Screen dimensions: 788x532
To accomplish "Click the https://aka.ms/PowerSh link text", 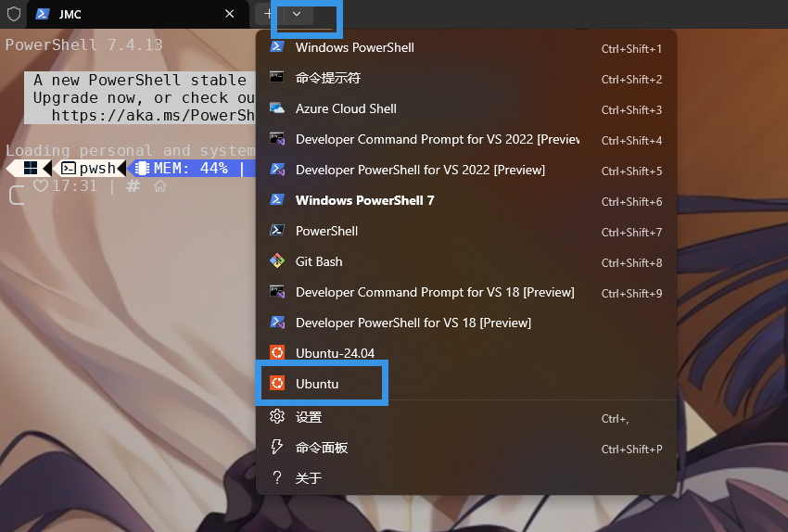I will pos(153,116).
